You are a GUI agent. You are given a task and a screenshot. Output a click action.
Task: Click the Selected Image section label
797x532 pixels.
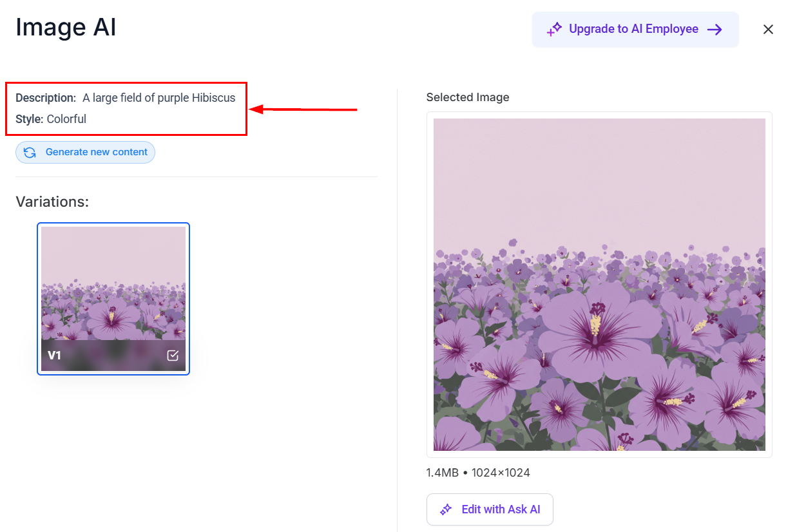point(468,97)
